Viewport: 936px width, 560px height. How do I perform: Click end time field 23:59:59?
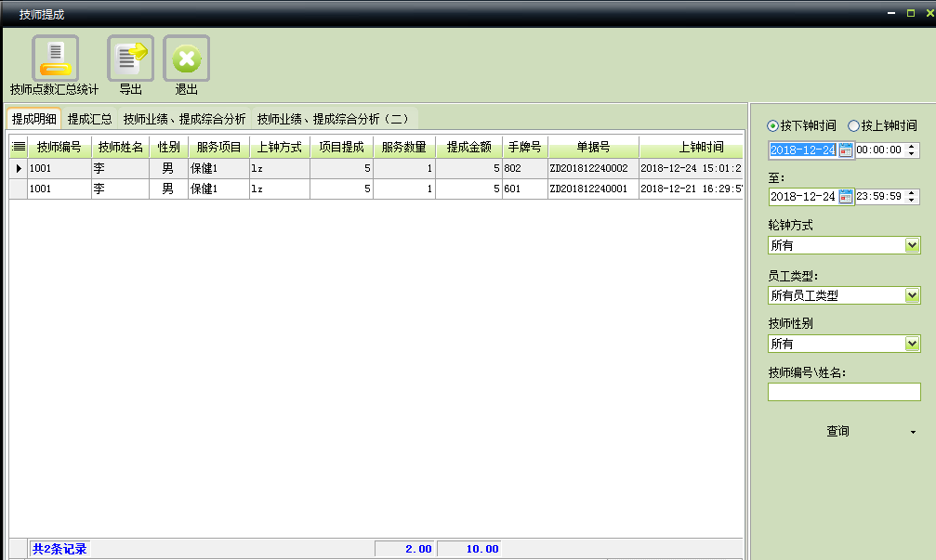coord(878,196)
